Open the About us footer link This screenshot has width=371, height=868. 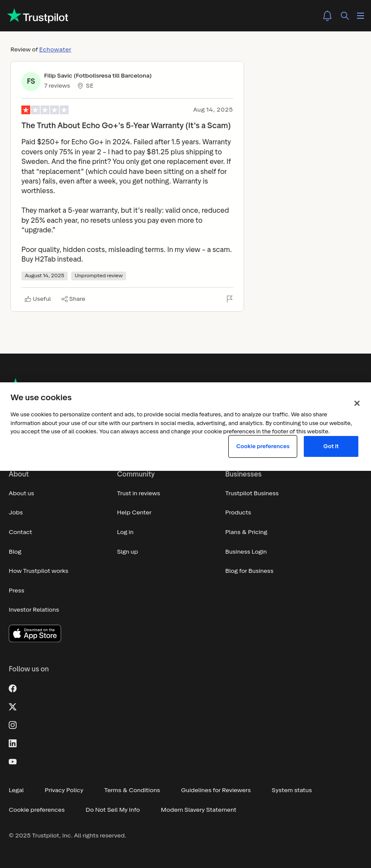(x=21, y=494)
